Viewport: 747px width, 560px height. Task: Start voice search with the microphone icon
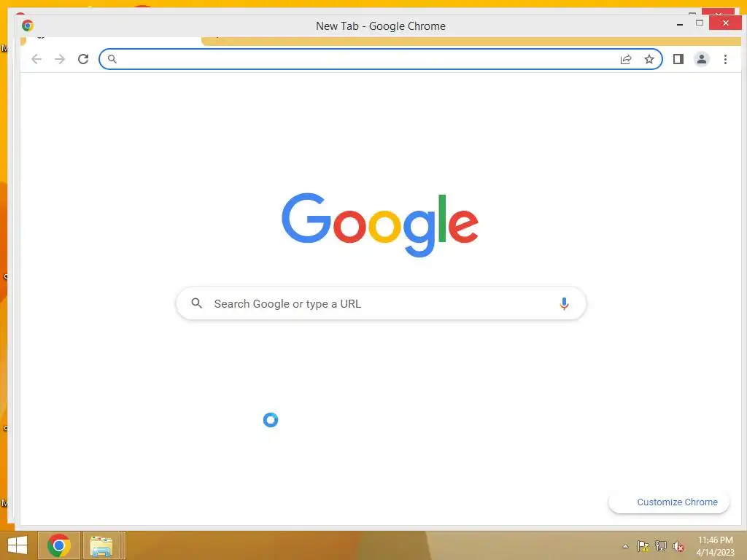[x=564, y=303]
